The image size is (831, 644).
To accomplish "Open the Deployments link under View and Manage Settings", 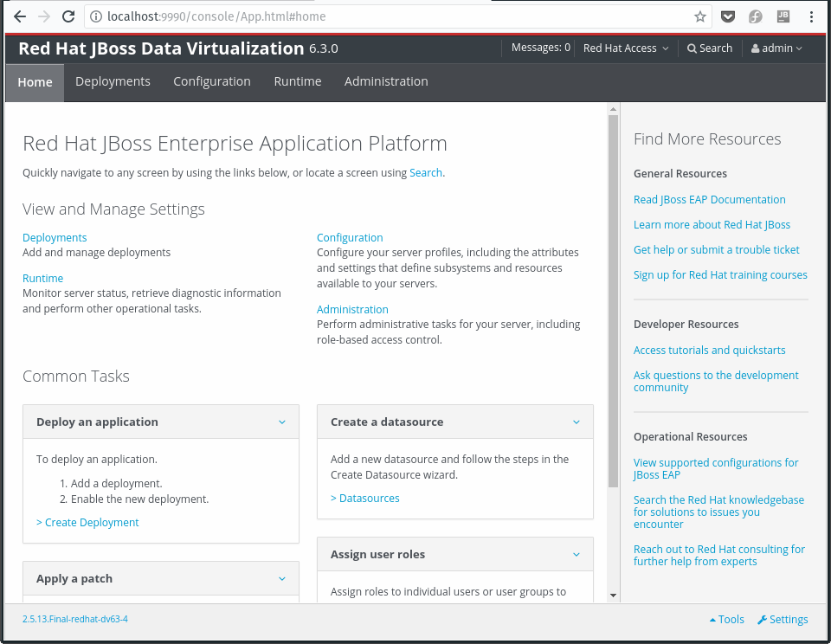I will point(55,237).
